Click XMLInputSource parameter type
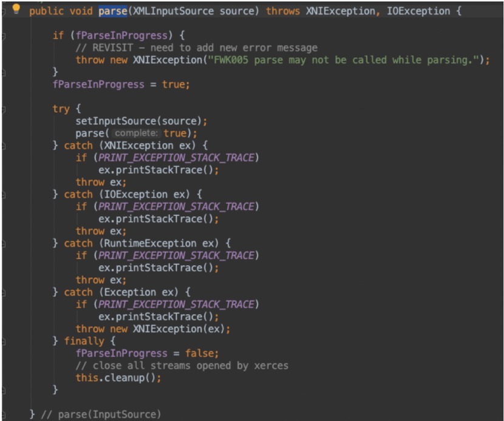504x421 pixels. (x=173, y=12)
